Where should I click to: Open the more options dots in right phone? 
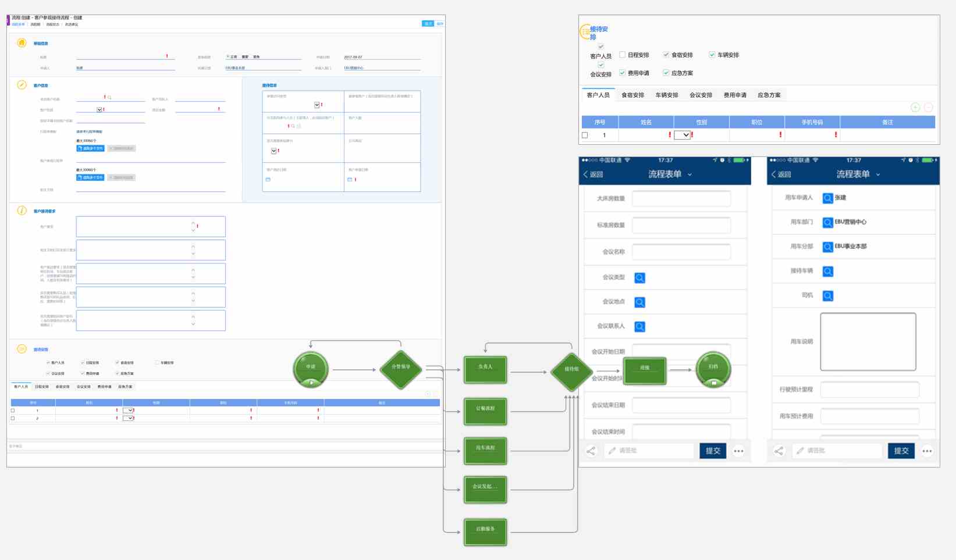click(927, 451)
